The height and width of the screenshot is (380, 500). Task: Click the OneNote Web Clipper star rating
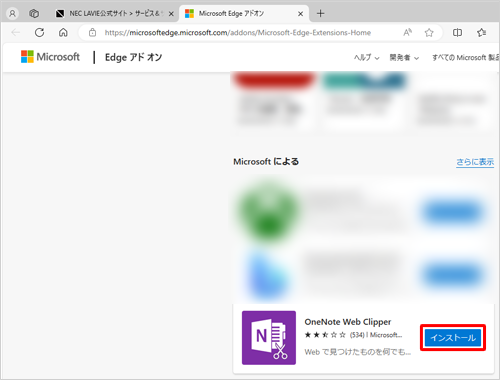point(325,335)
